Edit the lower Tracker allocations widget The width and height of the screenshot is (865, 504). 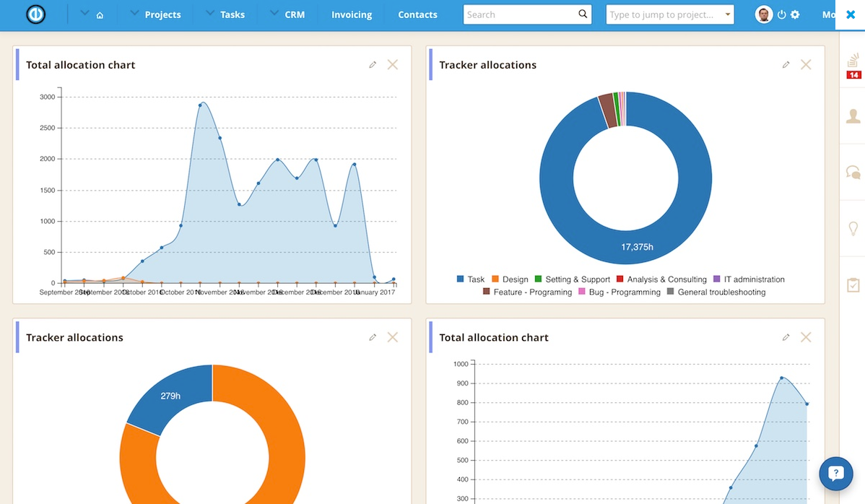(x=373, y=337)
